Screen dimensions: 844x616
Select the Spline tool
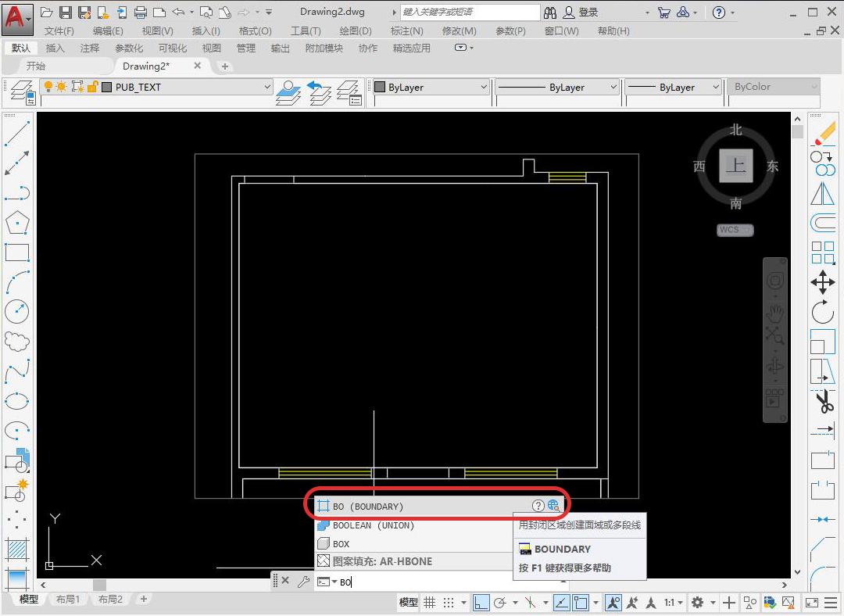(x=17, y=371)
